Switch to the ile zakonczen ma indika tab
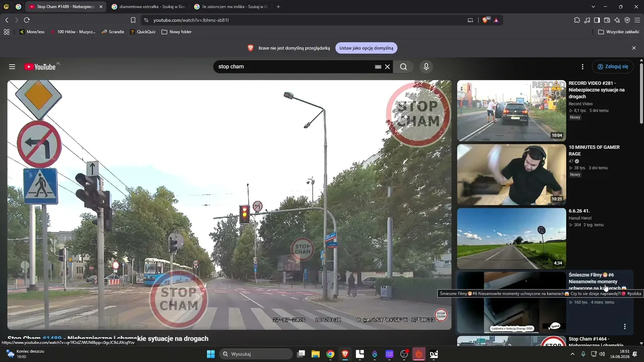Image resolution: width=644 pixels, height=362 pixels. coord(231,7)
